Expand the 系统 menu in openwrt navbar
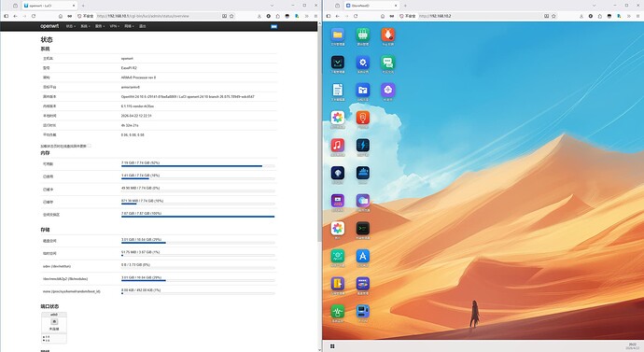This screenshot has height=352, width=644. click(86, 26)
